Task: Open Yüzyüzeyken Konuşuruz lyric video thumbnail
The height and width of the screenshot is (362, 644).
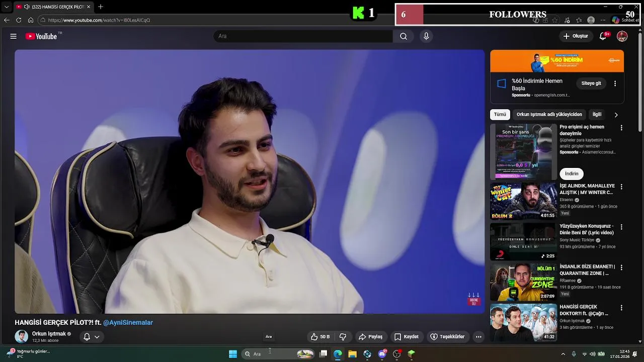Action: 523,241
